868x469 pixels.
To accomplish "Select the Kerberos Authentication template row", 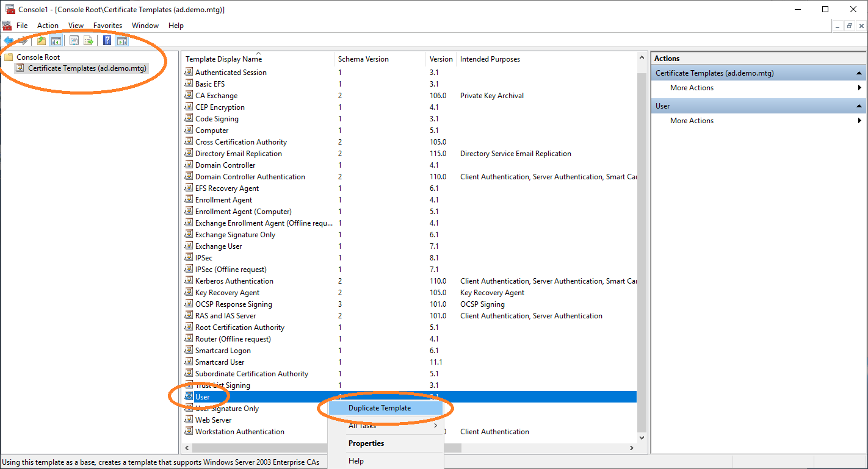I will click(x=234, y=281).
